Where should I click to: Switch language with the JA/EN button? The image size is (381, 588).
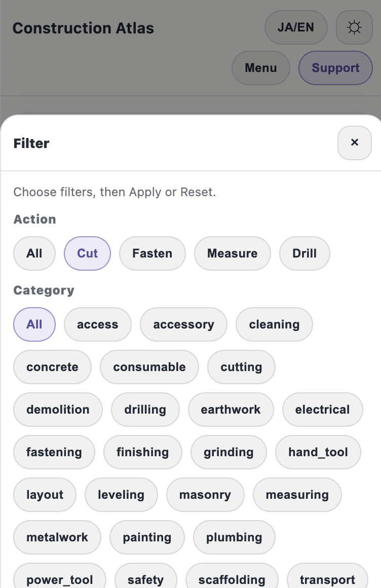tap(296, 27)
